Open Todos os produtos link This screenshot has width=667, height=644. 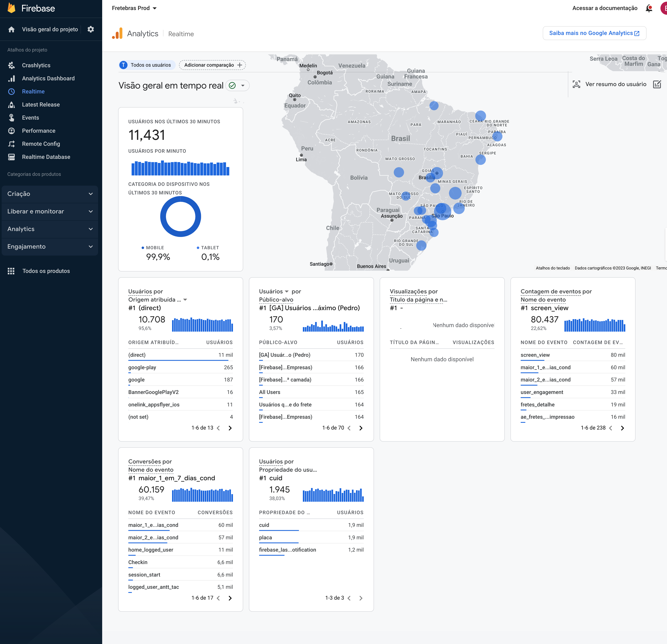[46, 271]
